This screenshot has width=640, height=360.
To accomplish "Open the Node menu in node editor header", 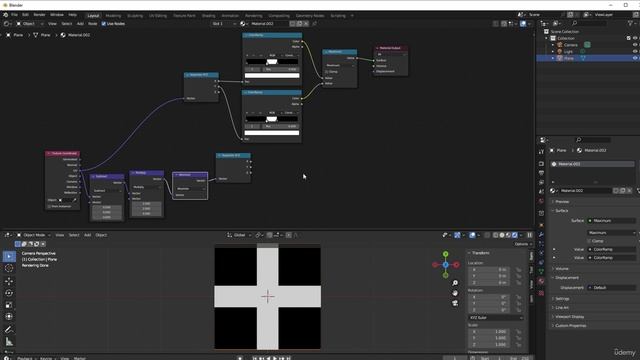I will (93, 24).
